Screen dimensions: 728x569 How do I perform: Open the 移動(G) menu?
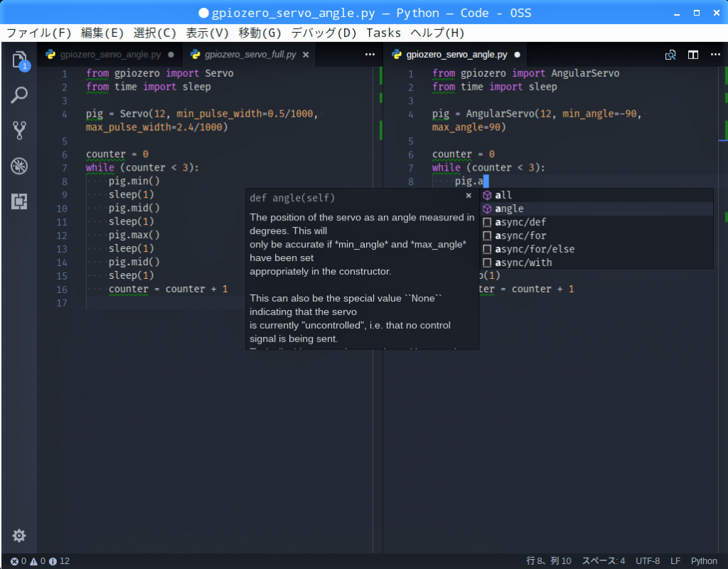pos(259,33)
